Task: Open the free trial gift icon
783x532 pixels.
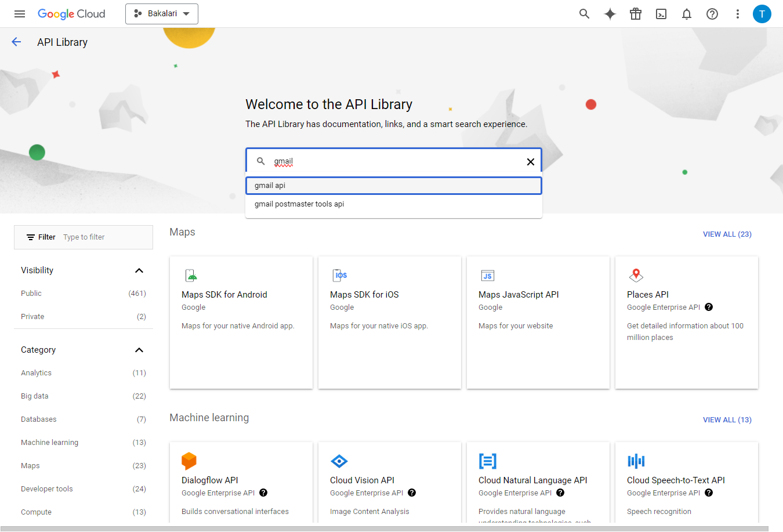Action: (636, 14)
